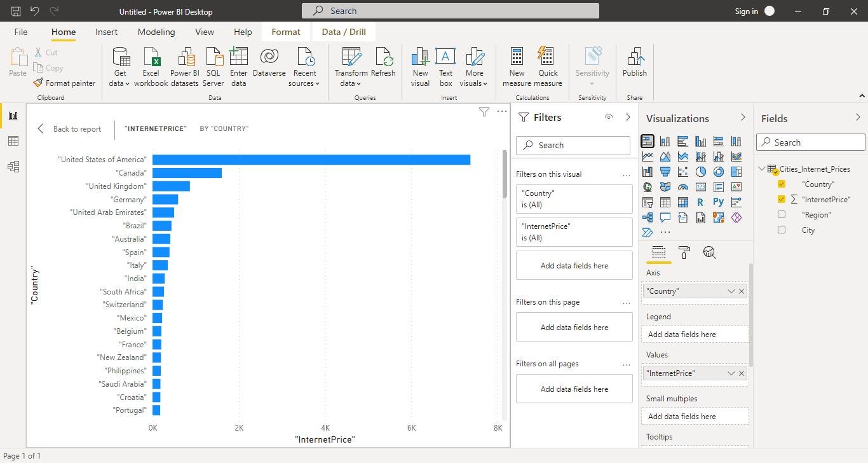Check the City field checkbox
This screenshot has height=463, width=868.
point(782,230)
